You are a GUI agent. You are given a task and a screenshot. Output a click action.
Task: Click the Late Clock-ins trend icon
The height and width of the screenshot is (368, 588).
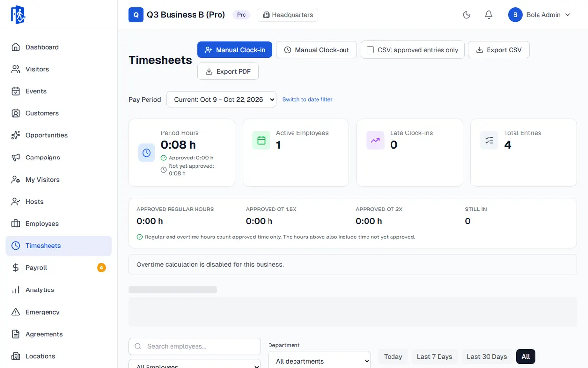click(x=375, y=140)
